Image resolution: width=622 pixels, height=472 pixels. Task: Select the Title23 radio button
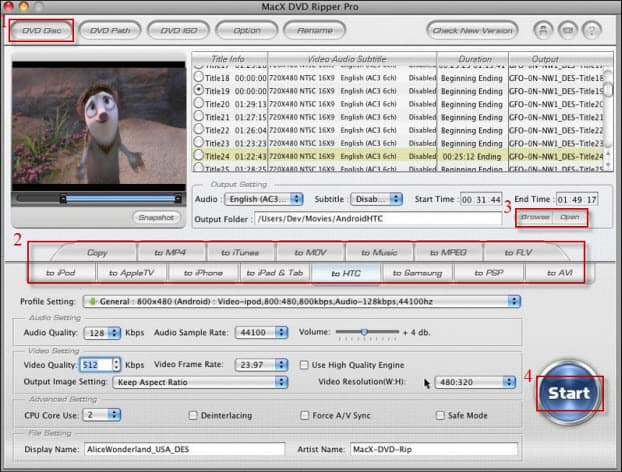point(199,142)
